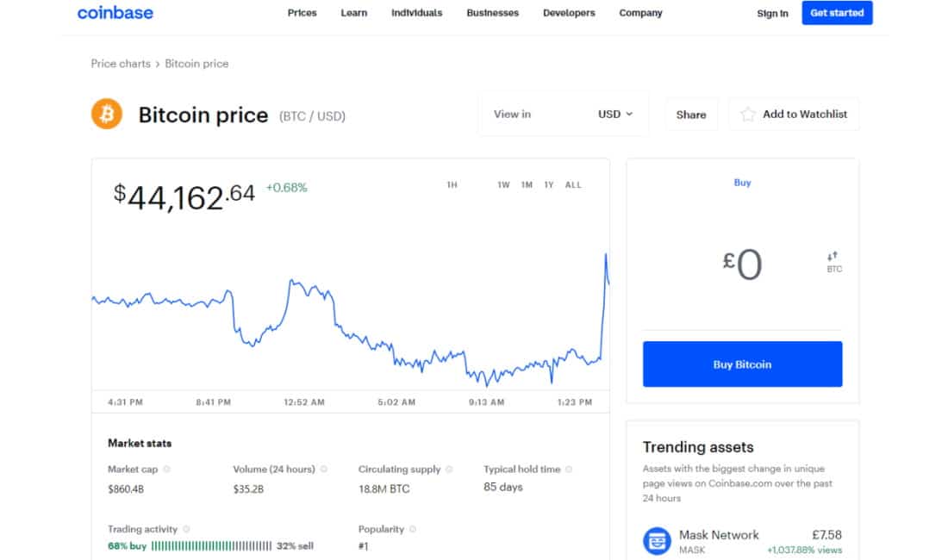Open the Trading activity info icon
Image resolution: width=948 pixels, height=560 pixels.
coord(186,529)
